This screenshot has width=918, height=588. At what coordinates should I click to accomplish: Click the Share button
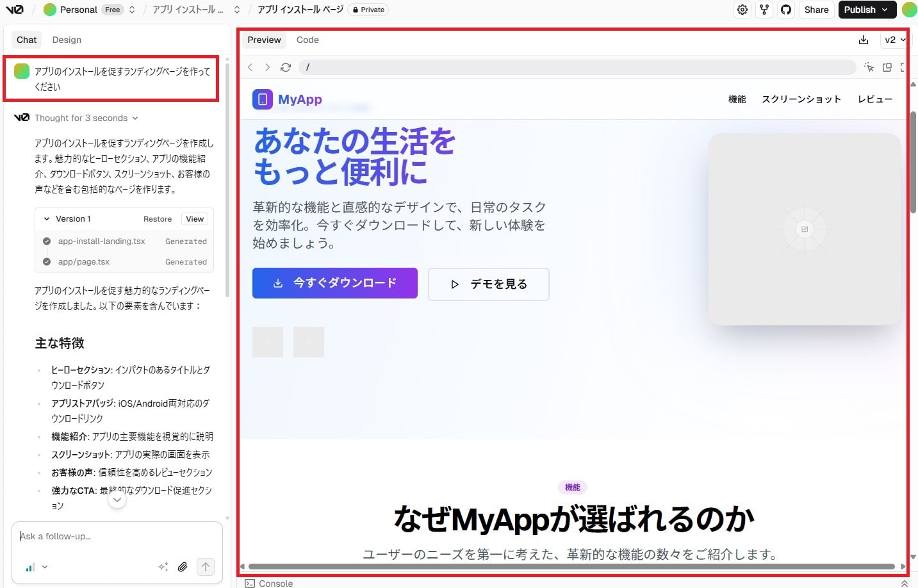(x=816, y=10)
